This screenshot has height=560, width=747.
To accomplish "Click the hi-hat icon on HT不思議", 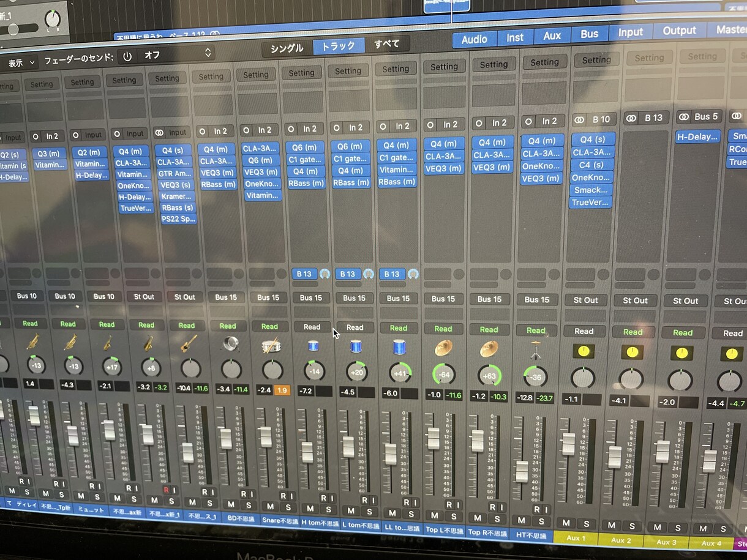I will (x=536, y=350).
